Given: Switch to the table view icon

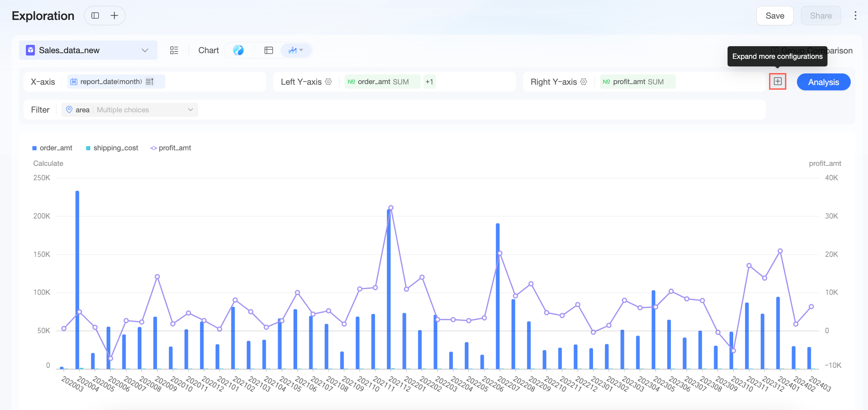Looking at the screenshot, I should point(269,50).
